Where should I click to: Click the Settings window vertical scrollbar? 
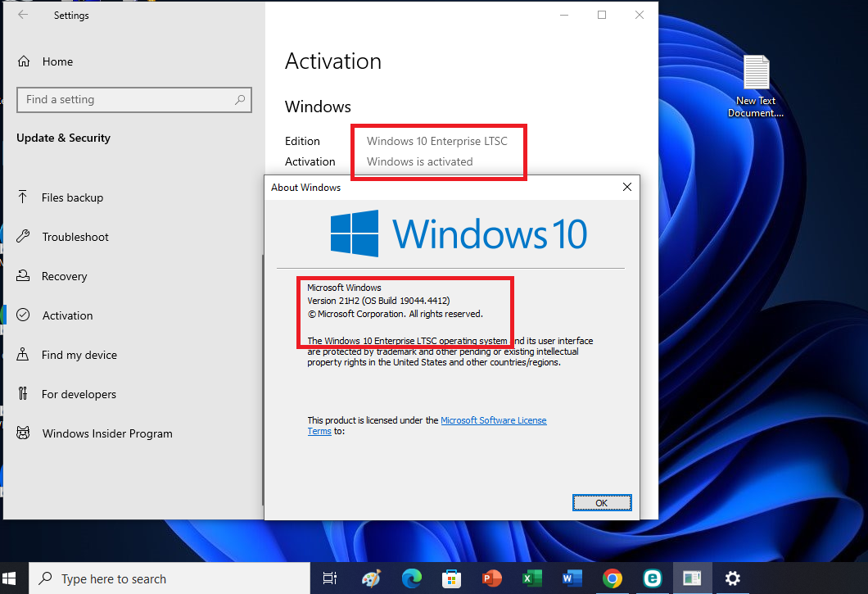(263, 380)
